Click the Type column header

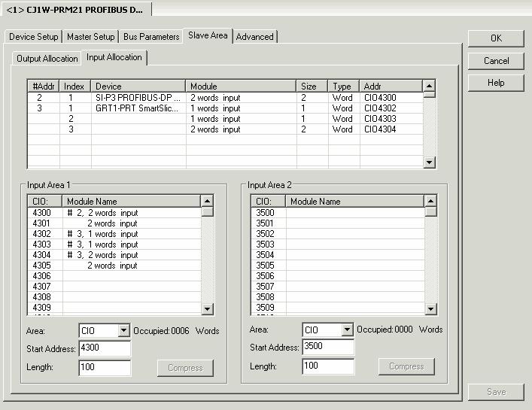pyautogui.click(x=344, y=86)
